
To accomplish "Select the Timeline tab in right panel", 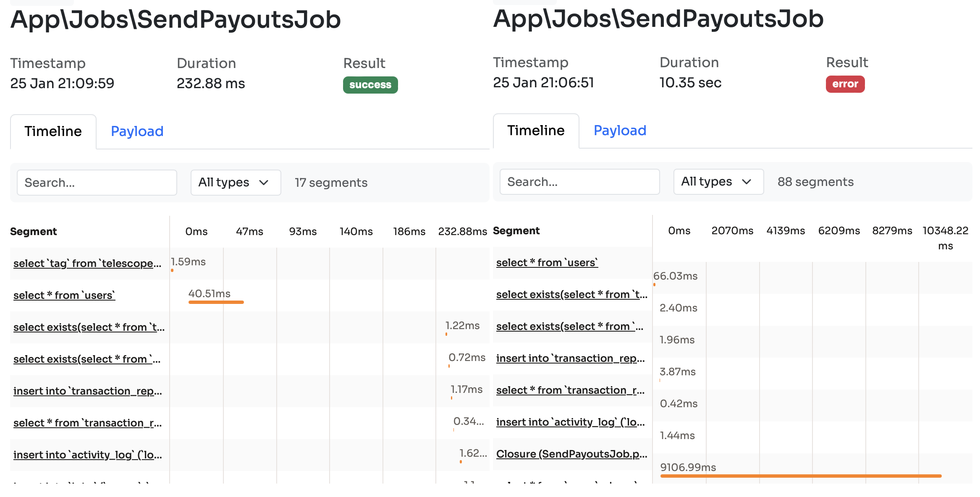I will click(x=535, y=131).
